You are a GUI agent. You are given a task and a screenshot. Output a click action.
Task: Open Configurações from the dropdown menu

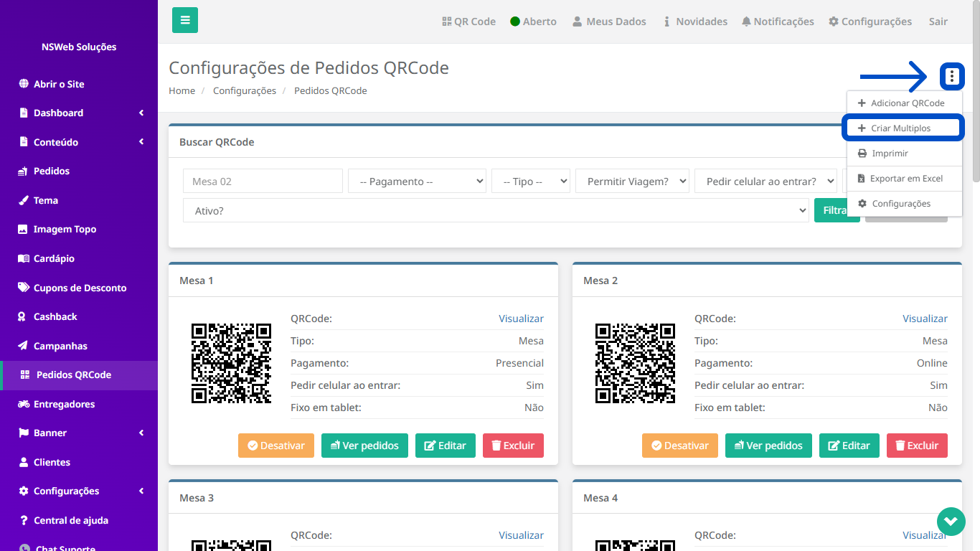[x=905, y=204]
